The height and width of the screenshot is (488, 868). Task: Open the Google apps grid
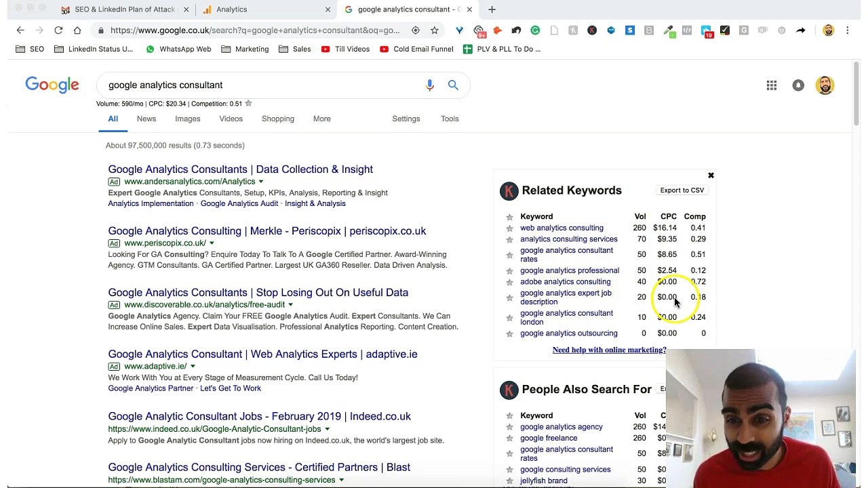pyautogui.click(x=772, y=85)
